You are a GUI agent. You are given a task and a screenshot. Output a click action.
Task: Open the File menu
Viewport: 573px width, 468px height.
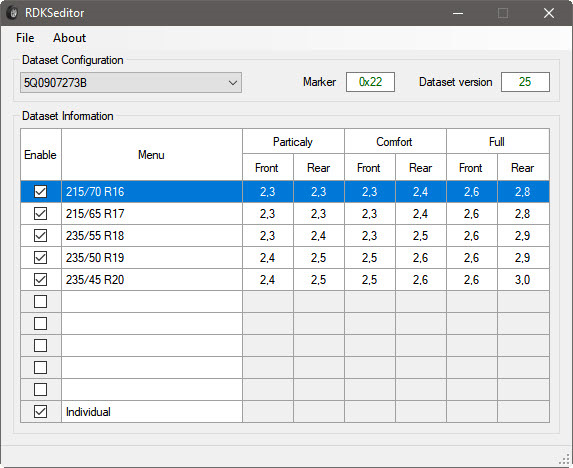tap(25, 38)
